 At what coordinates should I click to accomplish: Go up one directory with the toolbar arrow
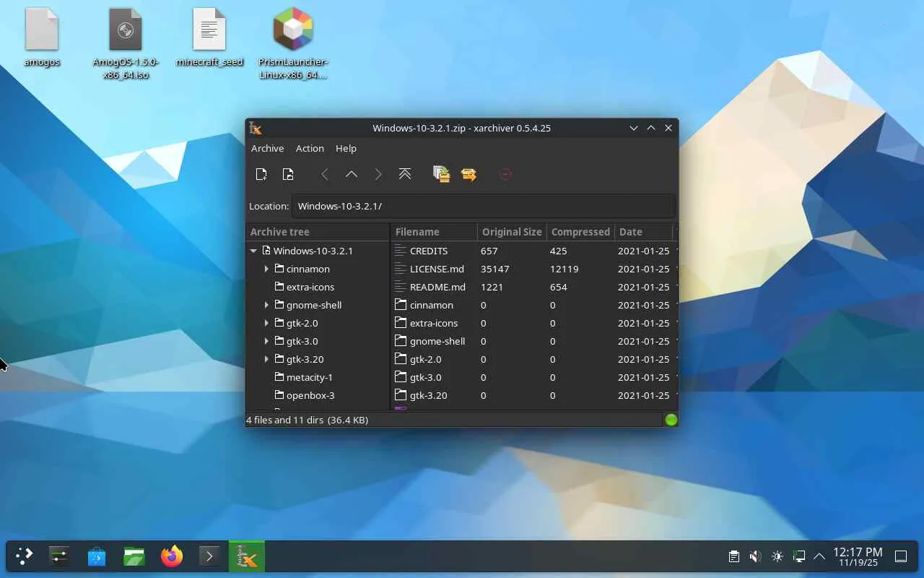click(352, 174)
